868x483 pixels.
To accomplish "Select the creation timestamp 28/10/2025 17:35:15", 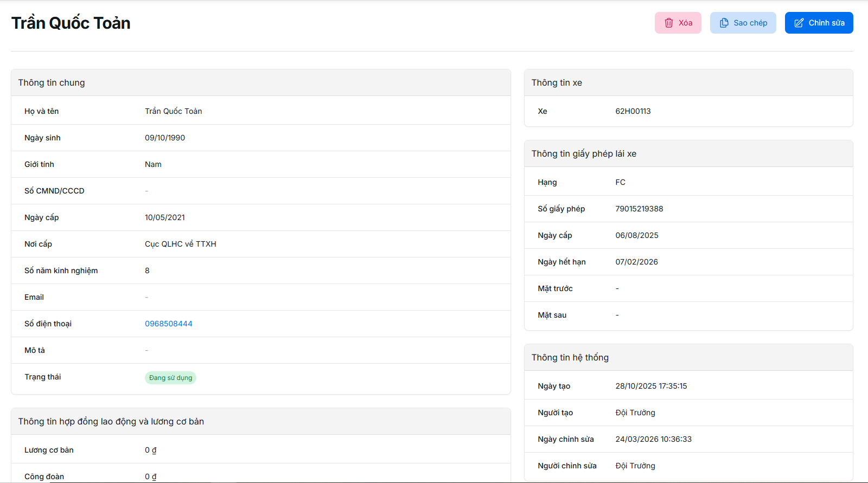I will pos(651,386).
